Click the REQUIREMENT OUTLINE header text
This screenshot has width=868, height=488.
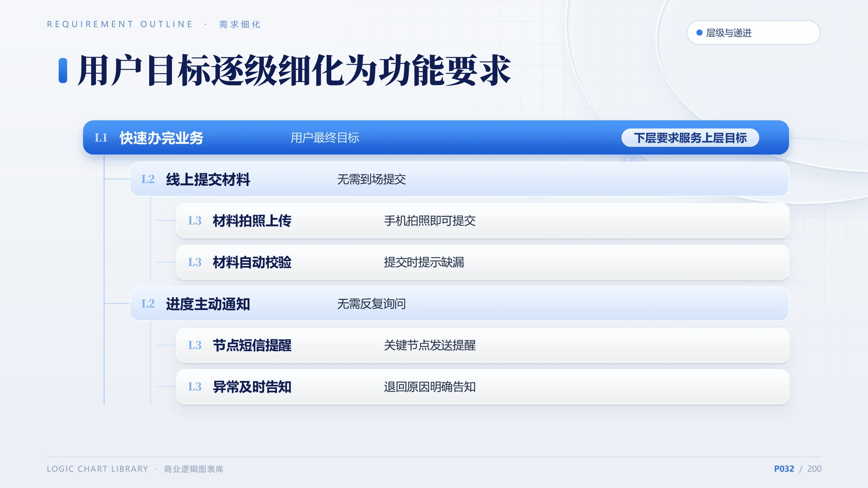[120, 24]
